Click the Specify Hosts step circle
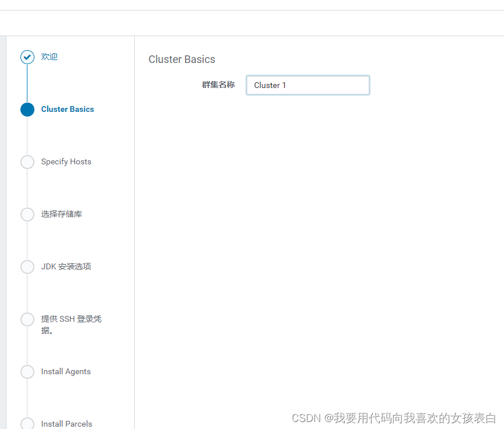The image size is (504, 429). (x=27, y=162)
